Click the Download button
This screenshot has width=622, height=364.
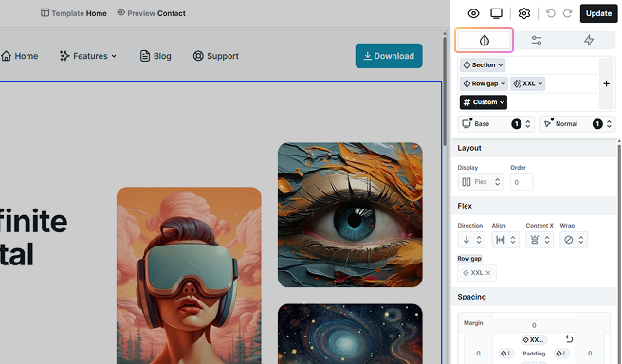pos(389,56)
